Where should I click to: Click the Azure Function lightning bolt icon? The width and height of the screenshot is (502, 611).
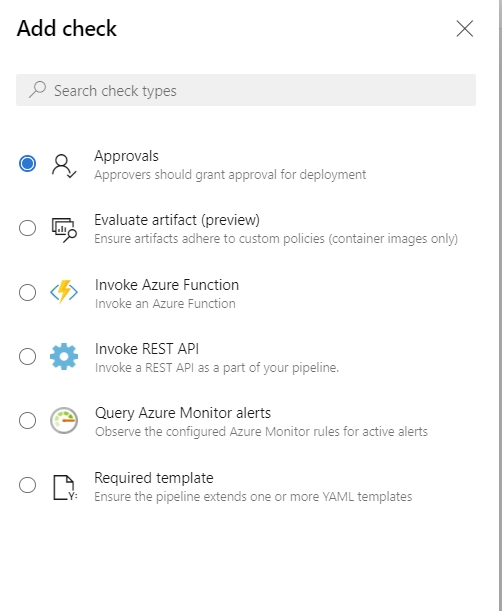(64, 292)
